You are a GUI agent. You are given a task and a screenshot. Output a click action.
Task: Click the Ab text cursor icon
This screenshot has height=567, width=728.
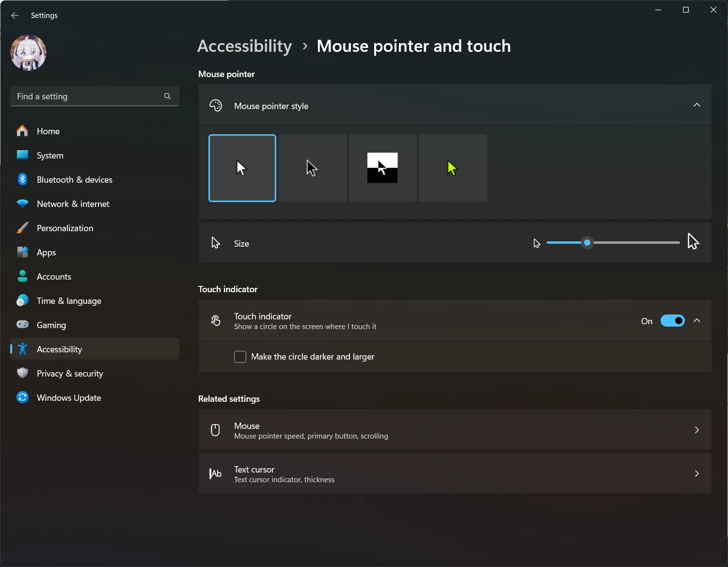tap(215, 473)
